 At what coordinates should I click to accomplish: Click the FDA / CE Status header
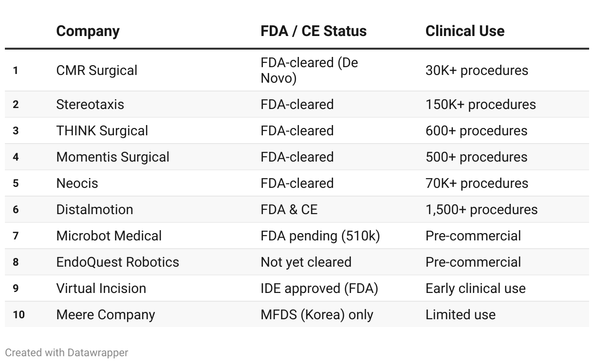point(314,31)
